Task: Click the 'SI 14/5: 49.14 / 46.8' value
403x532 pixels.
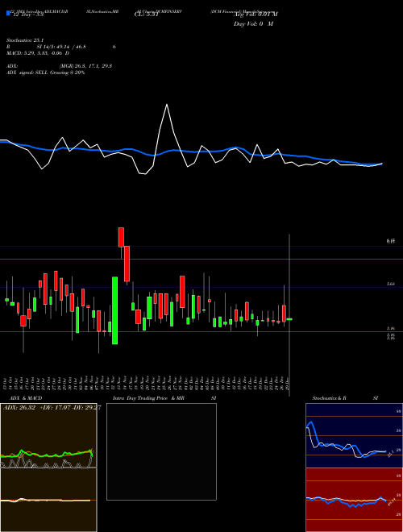Action: [x=61, y=47]
